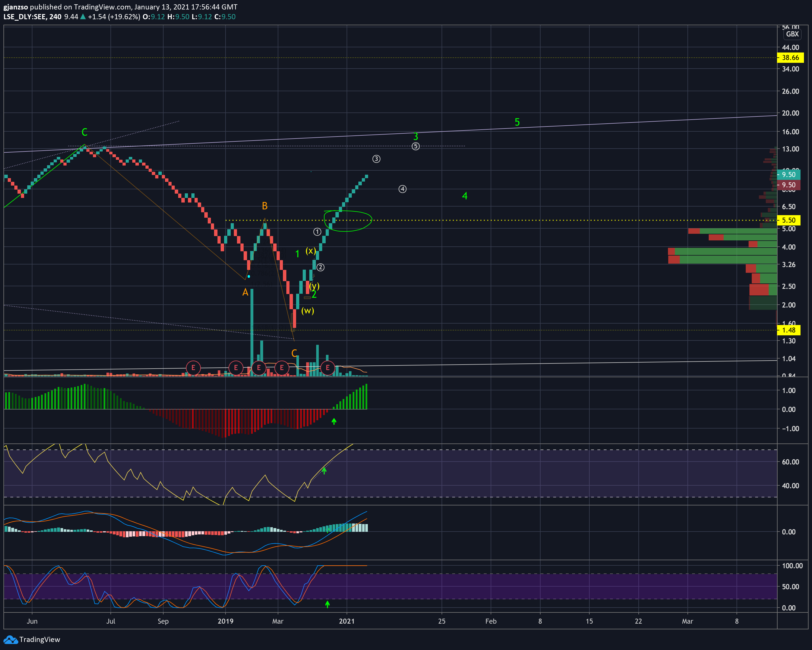Select the green ellipse drawing on chart
Viewport: 812px width, 650px height.
[348, 221]
